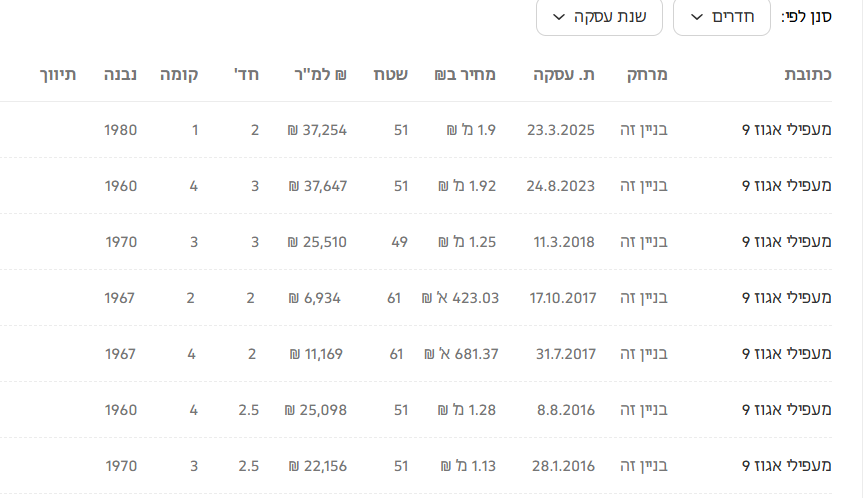Screen dimensions: 868x498
Task: Click the נבנה column header
Action: click(120, 74)
